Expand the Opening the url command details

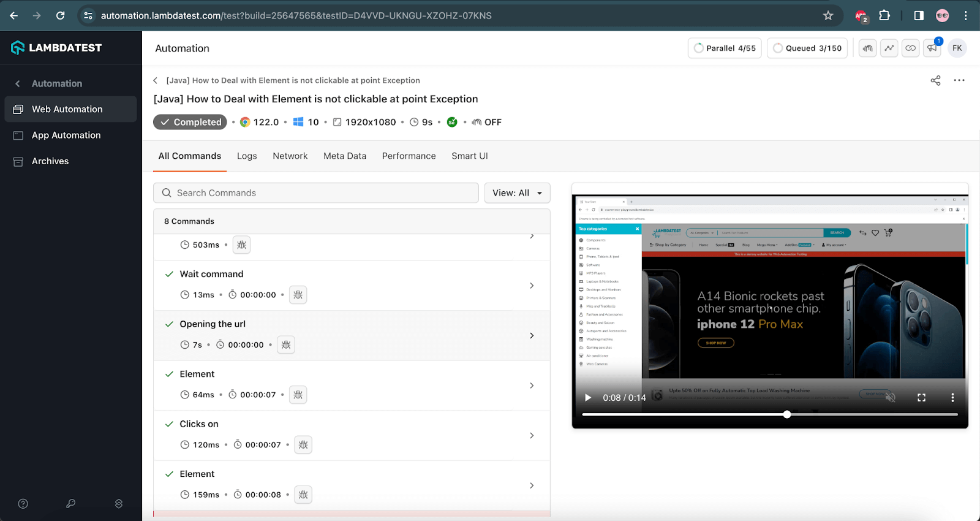click(x=532, y=336)
